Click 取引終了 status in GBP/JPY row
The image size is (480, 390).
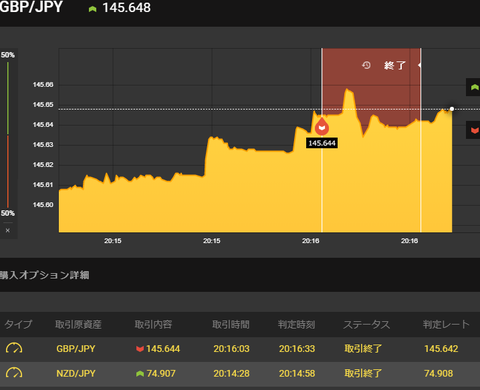click(363, 349)
